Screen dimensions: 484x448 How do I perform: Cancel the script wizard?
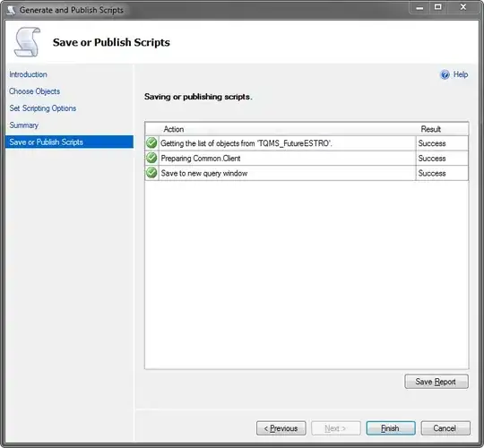[x=445, y=428]
